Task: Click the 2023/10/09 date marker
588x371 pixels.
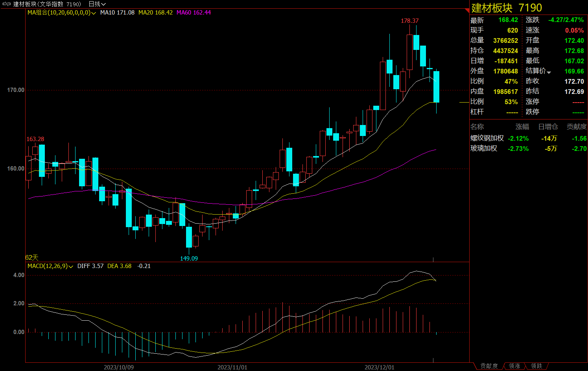Action: 119,367
